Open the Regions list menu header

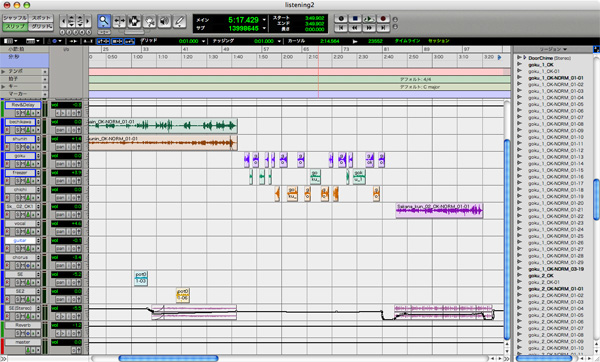point(553,49)
